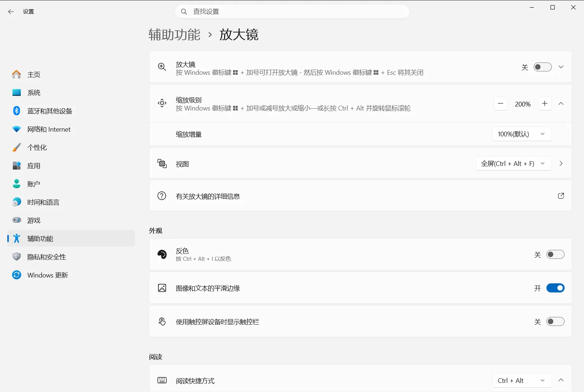Viewport: 584px width, 392px height.
Task: Expand the 放大镜 card chevron
Action: pos(561,67)
